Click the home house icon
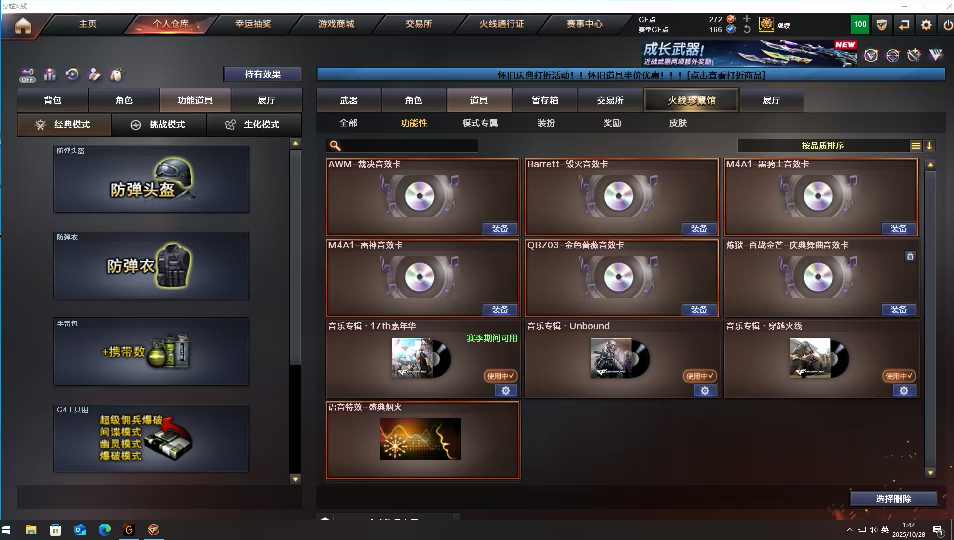 (x=23, y=26)
